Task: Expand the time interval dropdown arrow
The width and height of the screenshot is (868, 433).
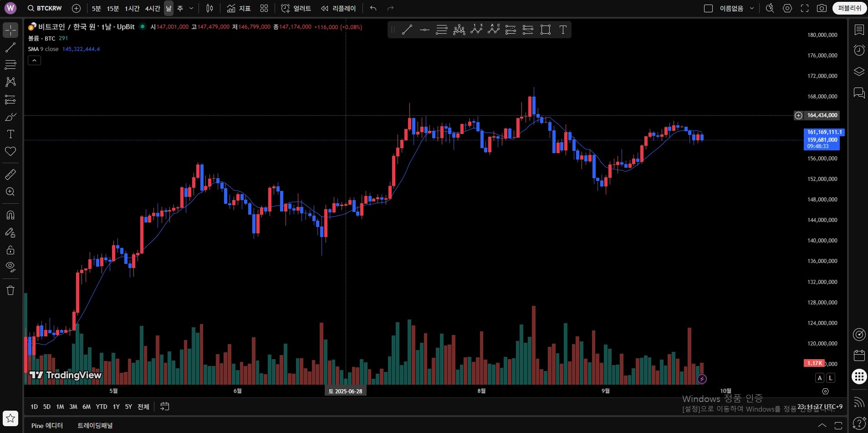Action: (191, 8)
